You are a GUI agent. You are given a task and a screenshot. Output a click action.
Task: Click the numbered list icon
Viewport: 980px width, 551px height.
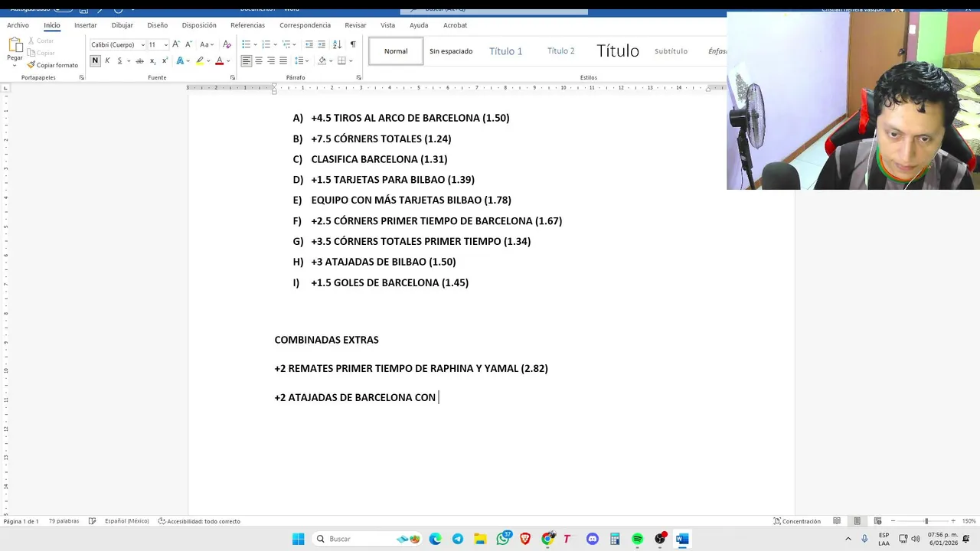click(x=266, y=44)
